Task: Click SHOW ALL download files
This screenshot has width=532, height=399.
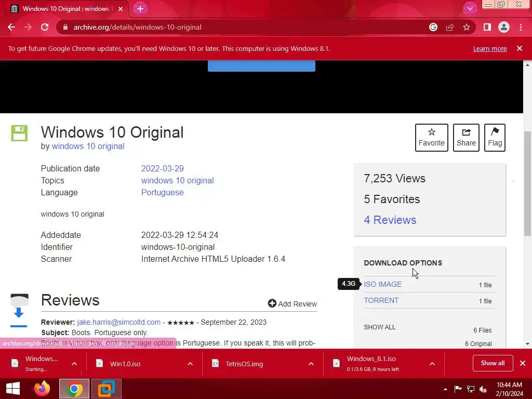Action: tap(379, 327)
